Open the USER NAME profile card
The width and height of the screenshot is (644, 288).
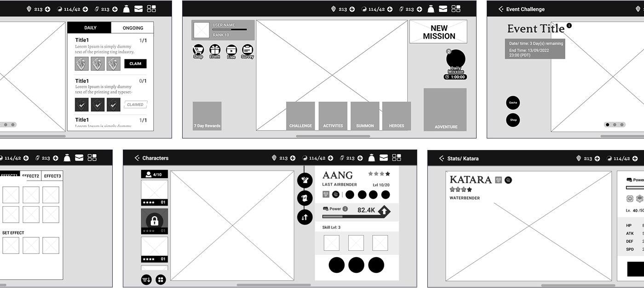click(x=223, y=30)
